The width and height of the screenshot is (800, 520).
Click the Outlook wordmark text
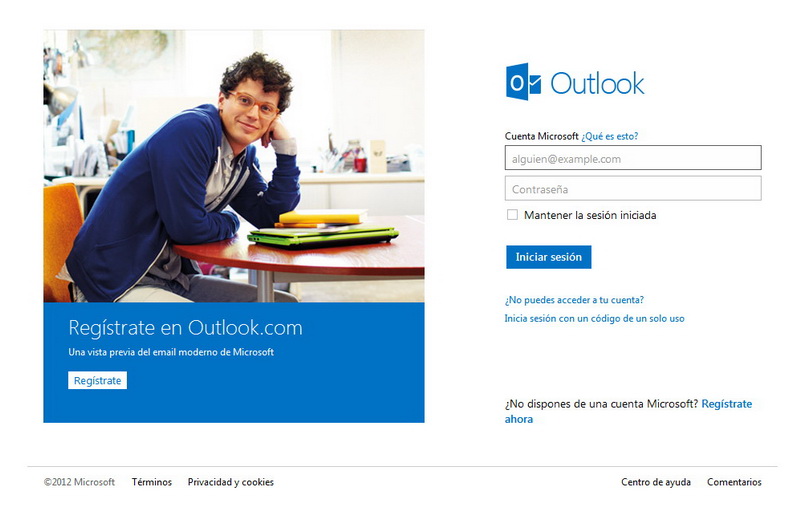tap(597, 84)
